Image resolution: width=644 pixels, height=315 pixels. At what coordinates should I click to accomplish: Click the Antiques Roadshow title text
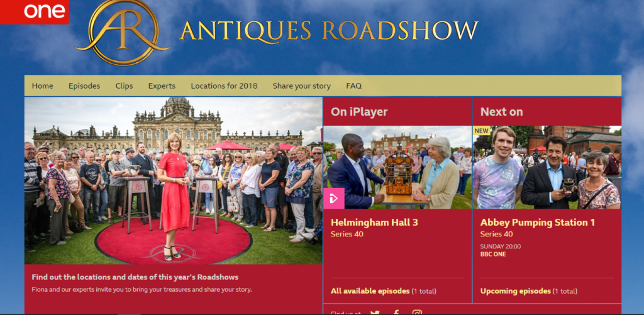point(329,31)
